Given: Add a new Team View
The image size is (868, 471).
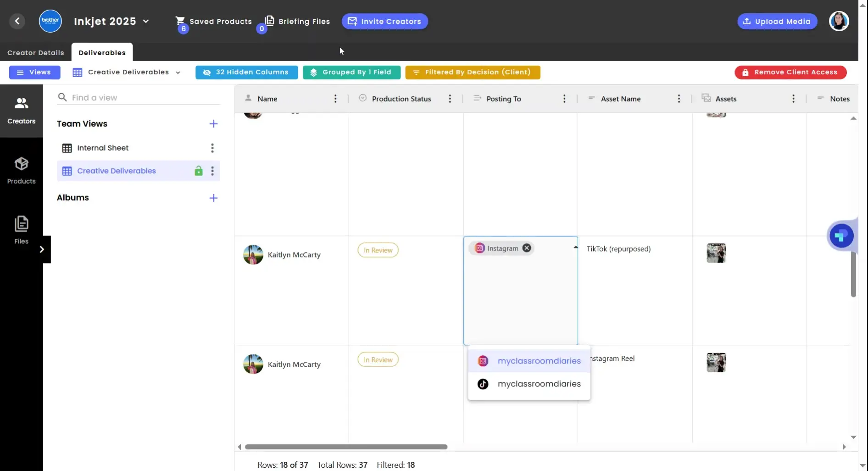Looking at the screenshot, I should point(213,123).
